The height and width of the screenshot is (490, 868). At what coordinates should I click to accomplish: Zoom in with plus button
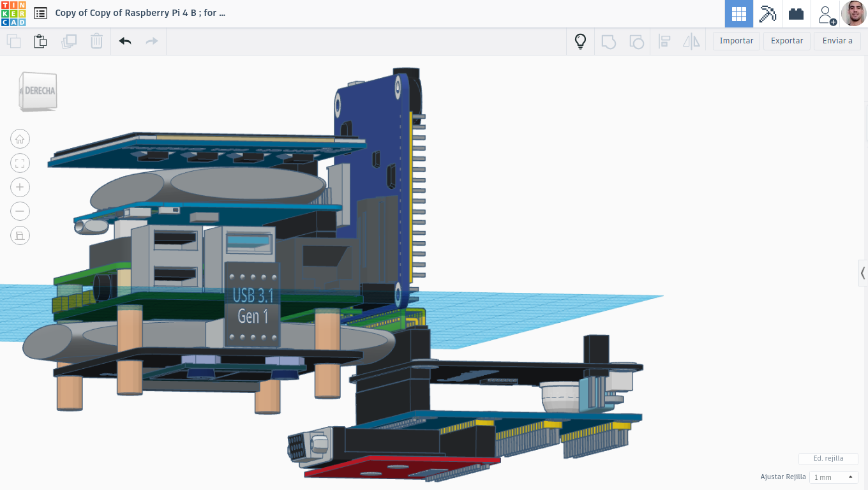[20, 187]
